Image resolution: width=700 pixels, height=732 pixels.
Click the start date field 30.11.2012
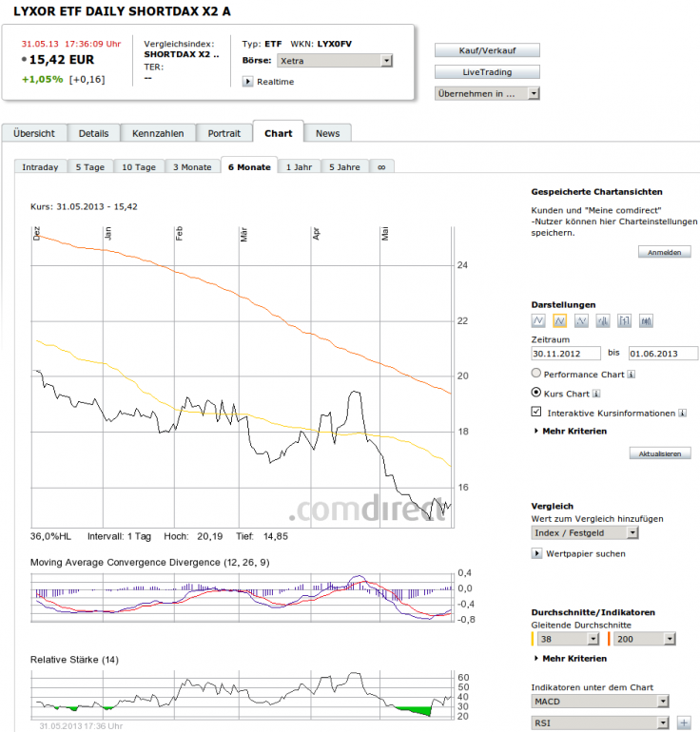point(566,354)
